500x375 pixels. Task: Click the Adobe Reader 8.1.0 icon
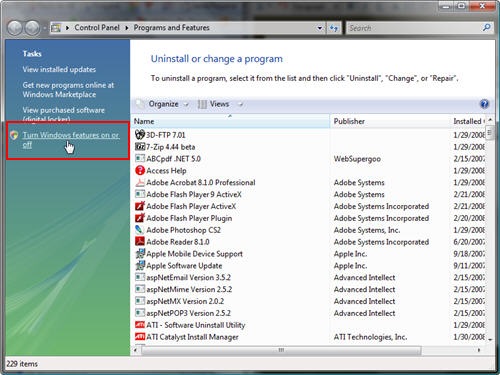(x=140, y=242)
